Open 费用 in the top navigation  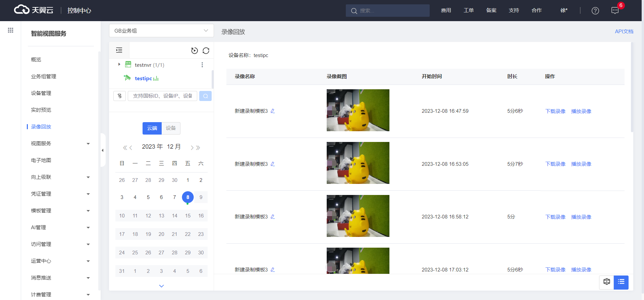(x=446, y=10)
